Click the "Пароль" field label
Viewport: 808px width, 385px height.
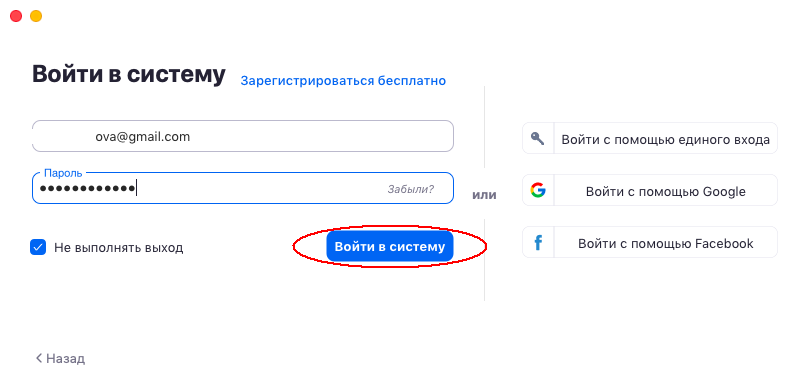tap(63, 173)
